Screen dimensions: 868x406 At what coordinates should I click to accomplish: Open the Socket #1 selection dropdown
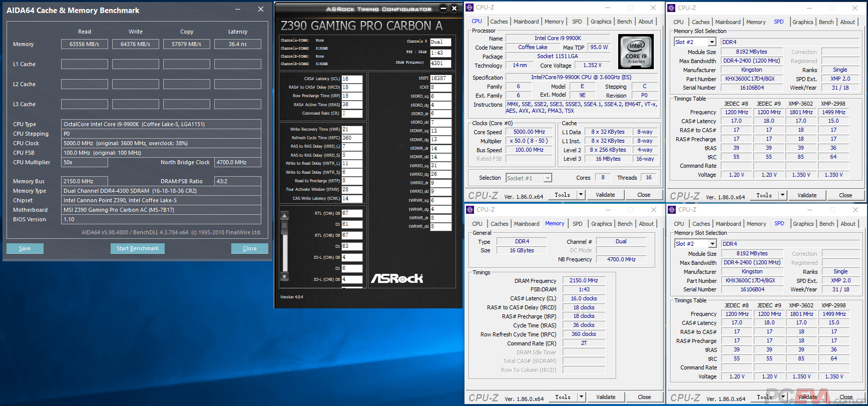tap(548, 178)
